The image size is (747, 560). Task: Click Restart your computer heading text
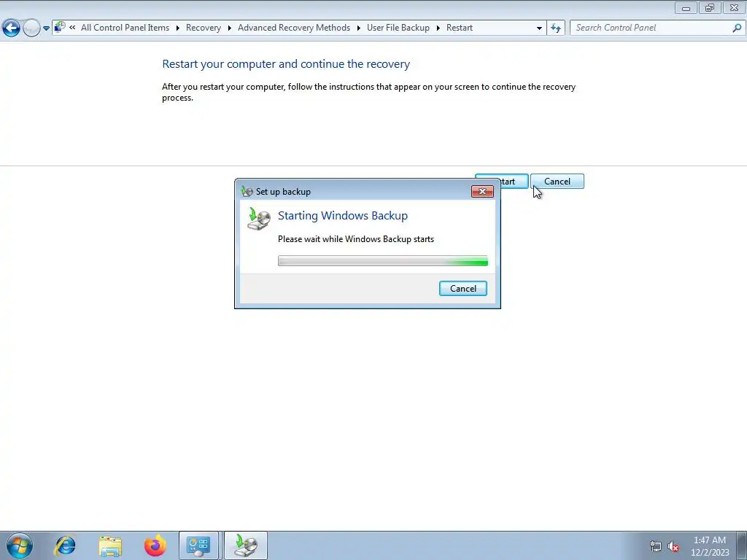point(286,64)
